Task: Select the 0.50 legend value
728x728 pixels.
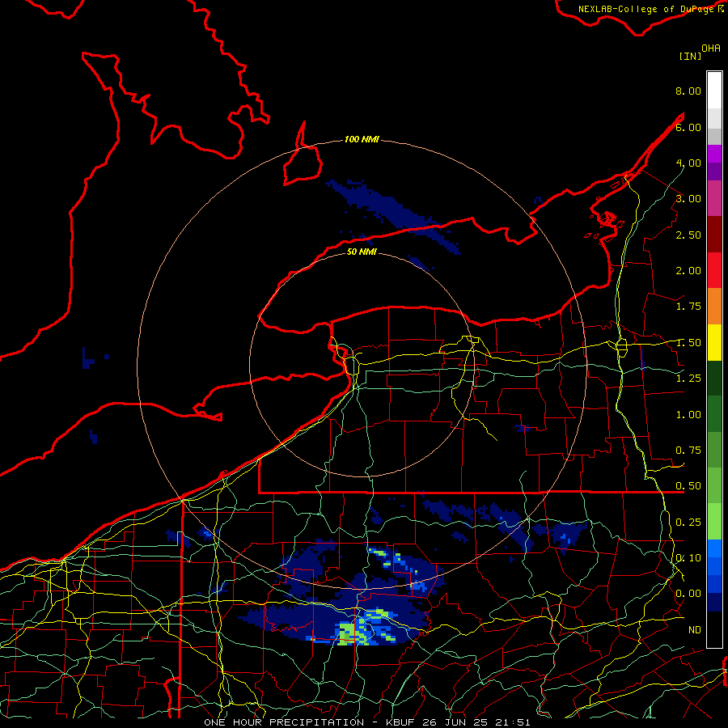Action: point(688,486)
